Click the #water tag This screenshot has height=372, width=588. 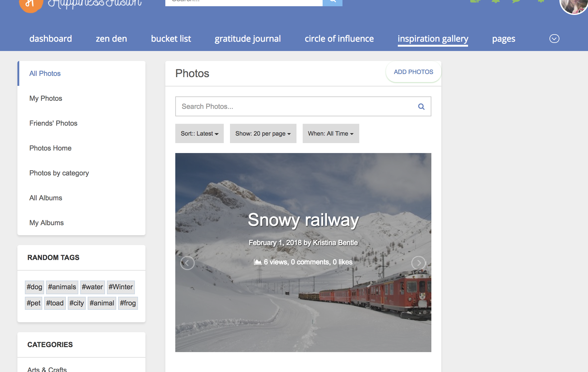[x=92, y=287]
